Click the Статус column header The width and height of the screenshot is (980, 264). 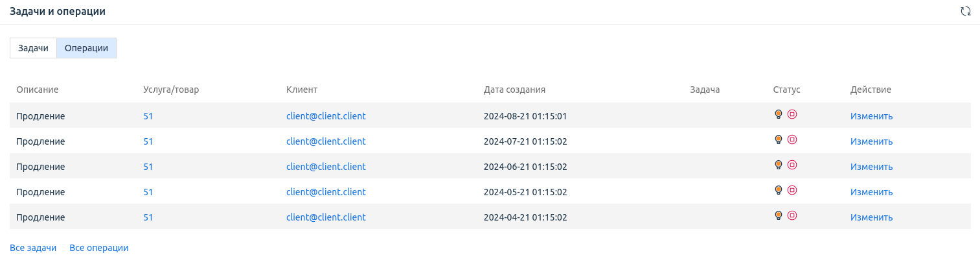pyautogui.click(x=786, y=90)
